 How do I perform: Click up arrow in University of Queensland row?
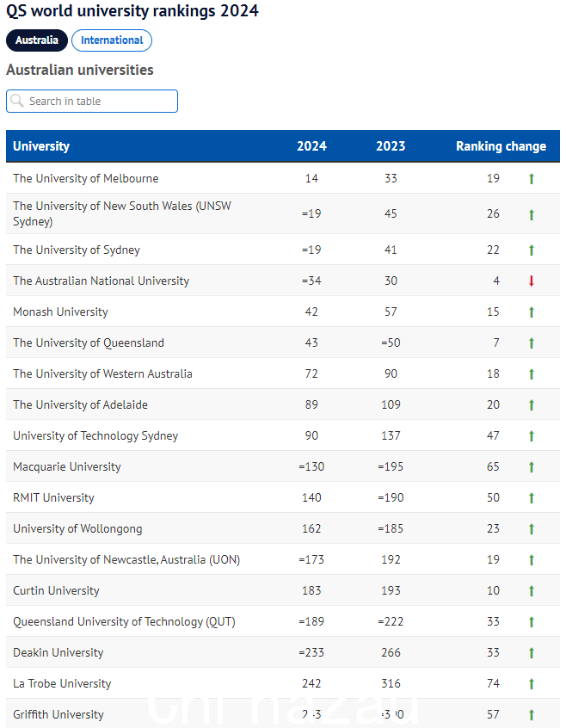(532, 343)
